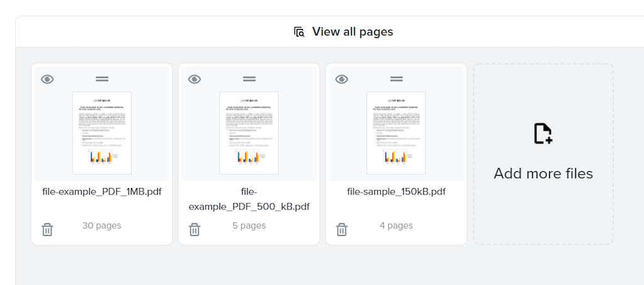Open View all pages
The image size is (644, 285).
tap(343, 31)
